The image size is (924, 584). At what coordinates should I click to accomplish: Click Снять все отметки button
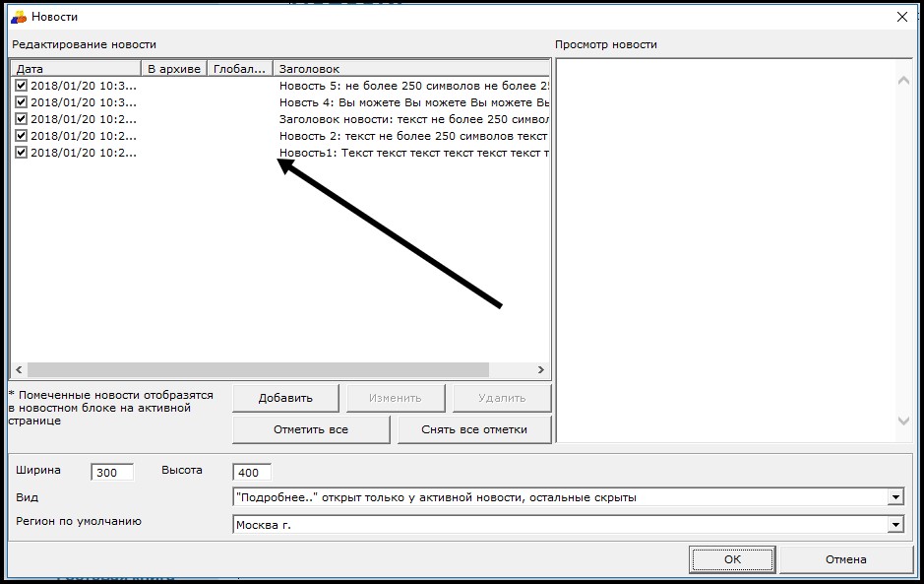[473, 429]
